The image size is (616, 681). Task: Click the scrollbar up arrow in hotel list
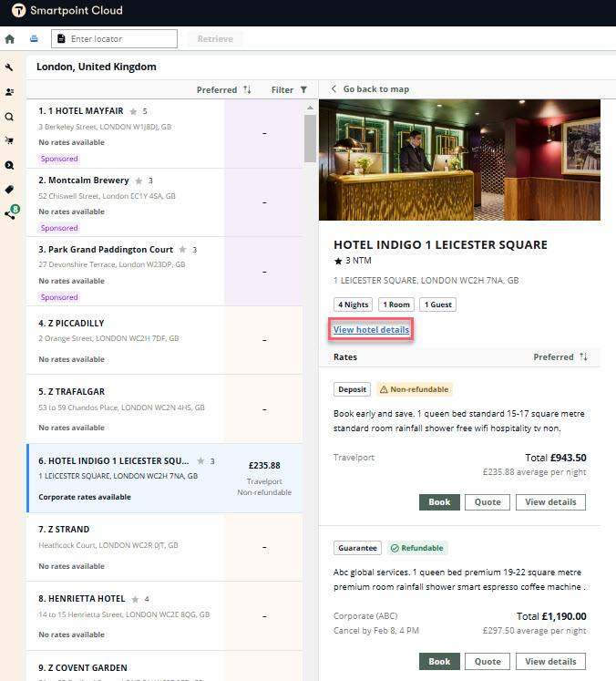310,108
